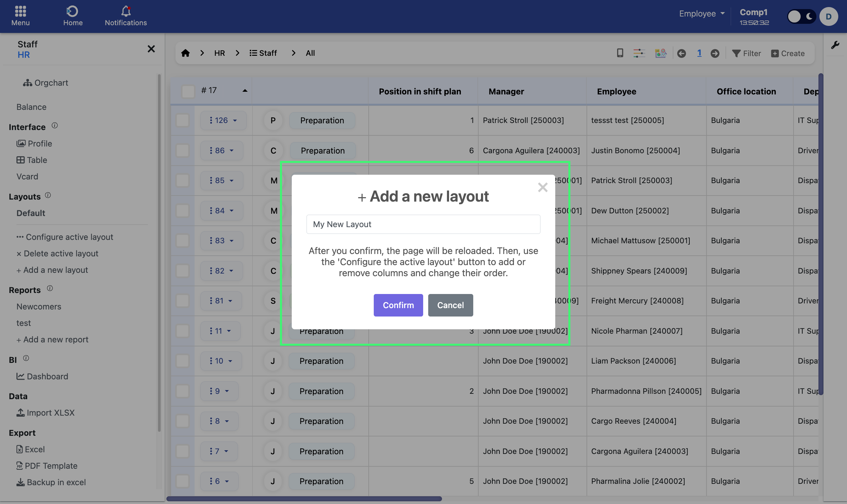Click the home breadcrumb icon
Viewport: 847px width, 504px height.
coord(185,53)
